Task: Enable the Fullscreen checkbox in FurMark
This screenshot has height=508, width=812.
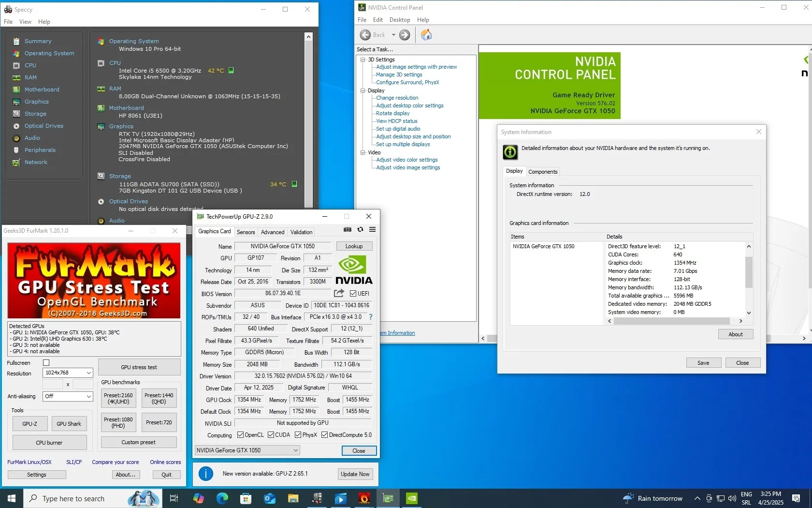Action: (x=46, y=363)
